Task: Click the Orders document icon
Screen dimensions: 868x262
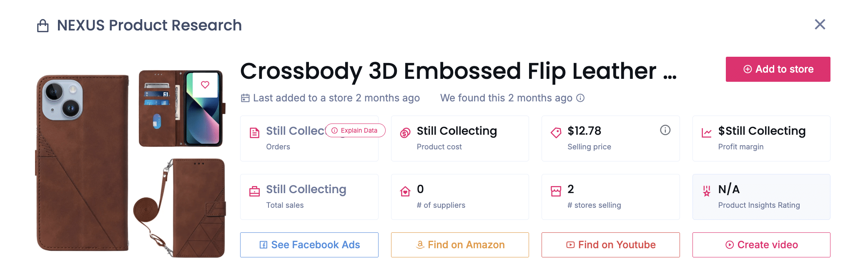Action: (x=254, y=133)
